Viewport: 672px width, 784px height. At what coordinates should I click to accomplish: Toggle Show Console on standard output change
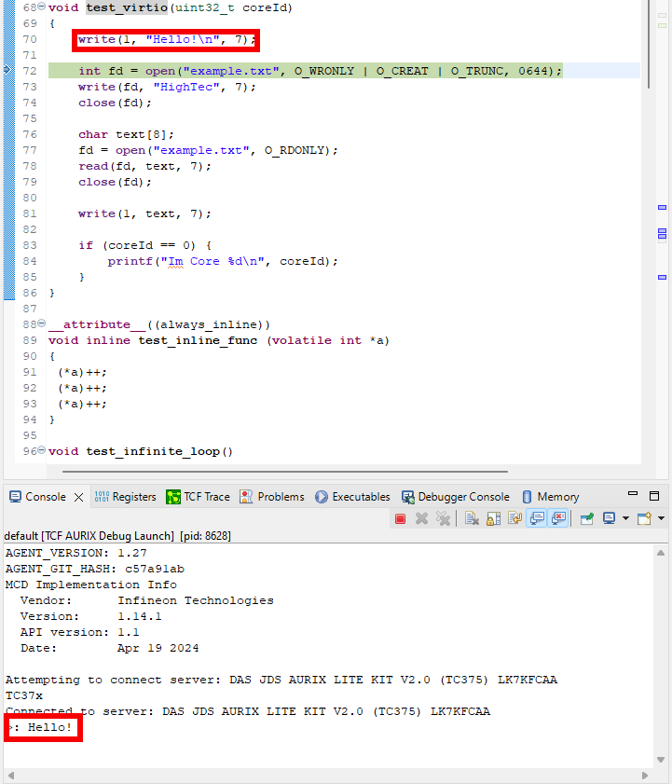(537, 518)
